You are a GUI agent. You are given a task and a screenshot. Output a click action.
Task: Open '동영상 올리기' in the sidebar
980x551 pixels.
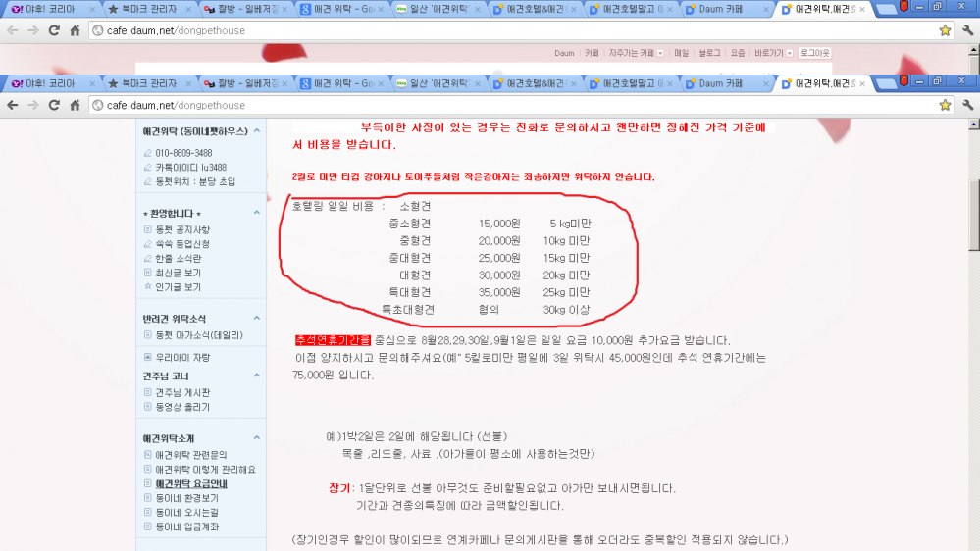tap(182, 407)
